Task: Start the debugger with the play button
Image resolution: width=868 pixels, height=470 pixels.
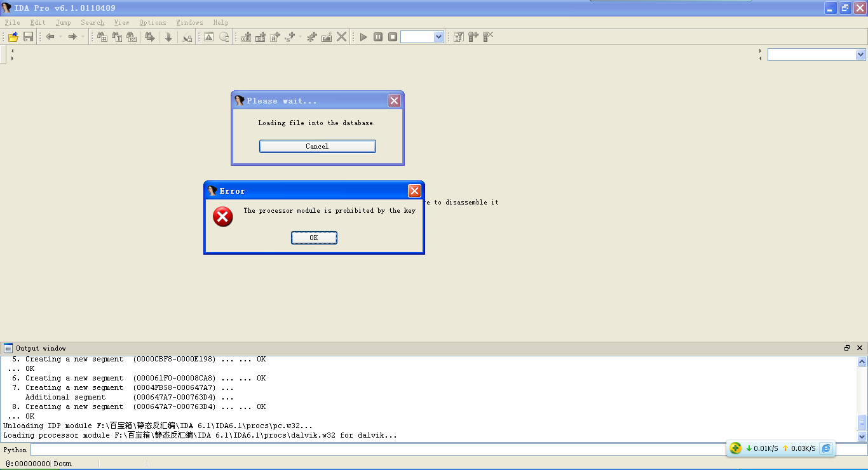Action: (363, 37)
